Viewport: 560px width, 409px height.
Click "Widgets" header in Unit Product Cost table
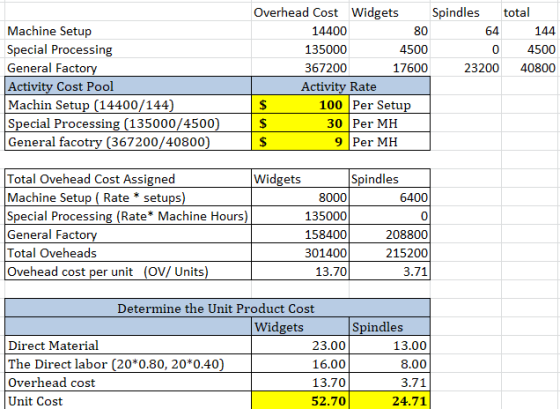tap(300, 327)
